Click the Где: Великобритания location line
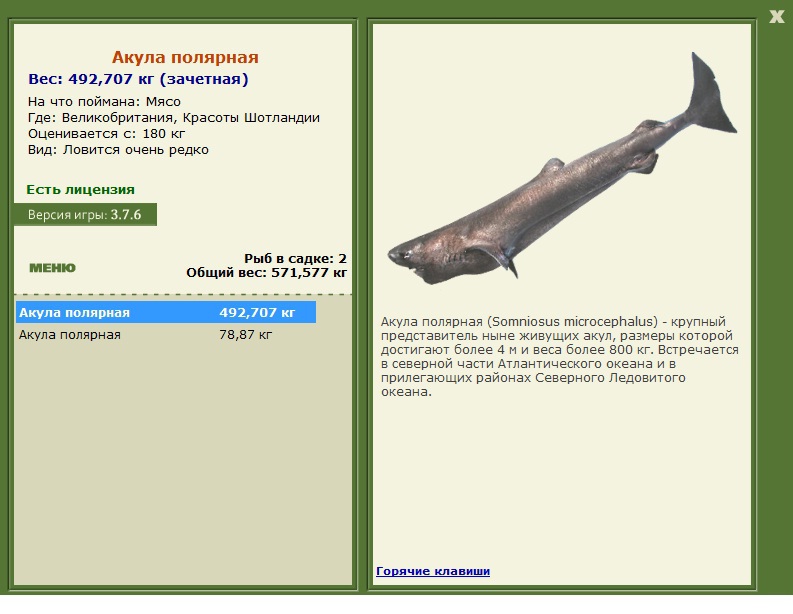The height and width of the screenshot is (614, 793). coord(174,118)
